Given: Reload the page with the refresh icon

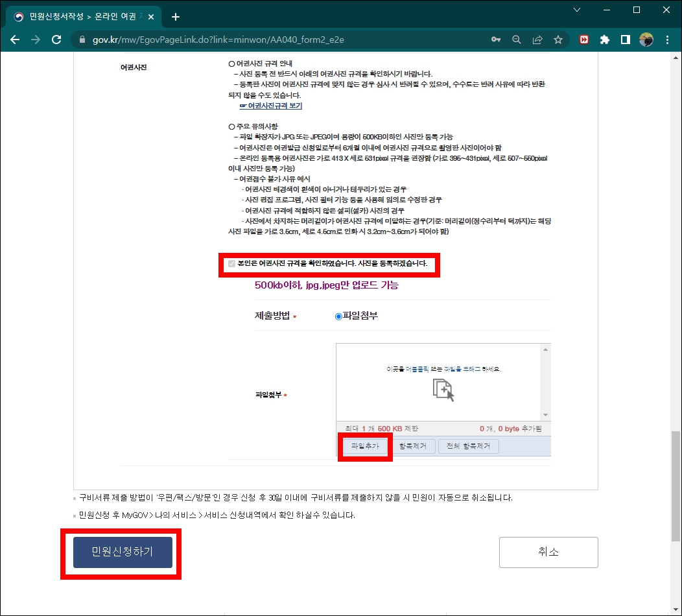Looking at the screenshot, I should [x=56, y=40].
